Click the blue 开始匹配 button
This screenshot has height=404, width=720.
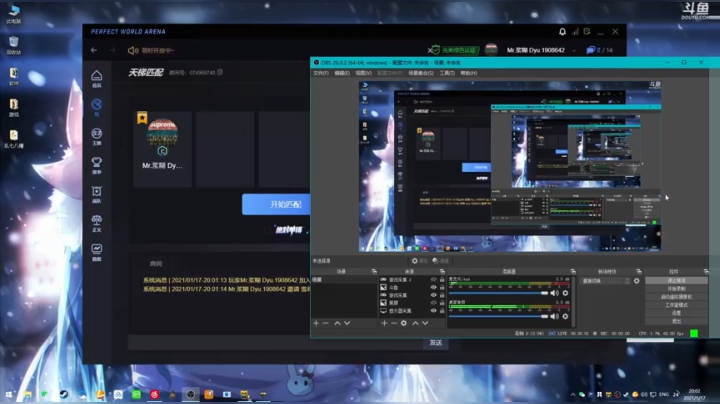click(276, 204)
